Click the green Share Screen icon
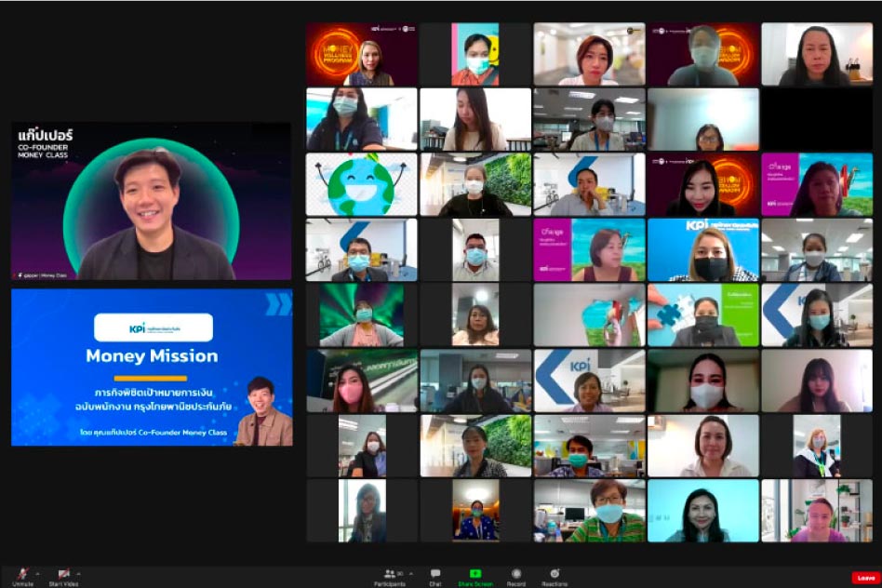This screenshot has height=588, width=882. click(475, 575)
